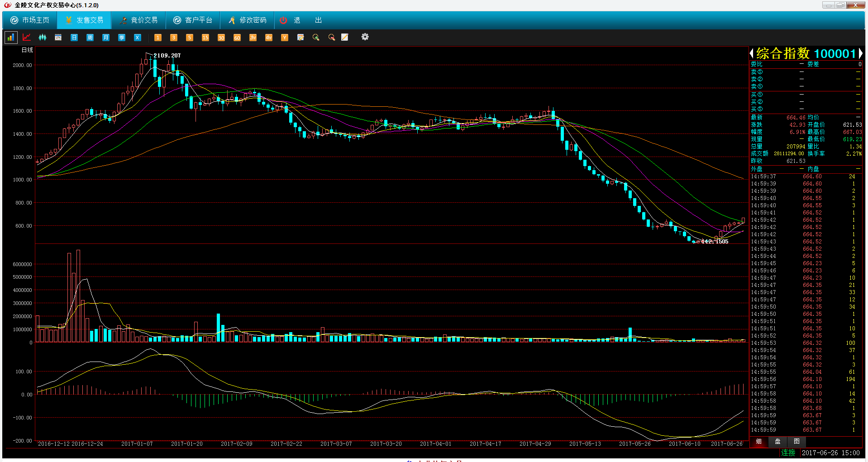Click the 2017-05-13 date axis label

[585, 443]
